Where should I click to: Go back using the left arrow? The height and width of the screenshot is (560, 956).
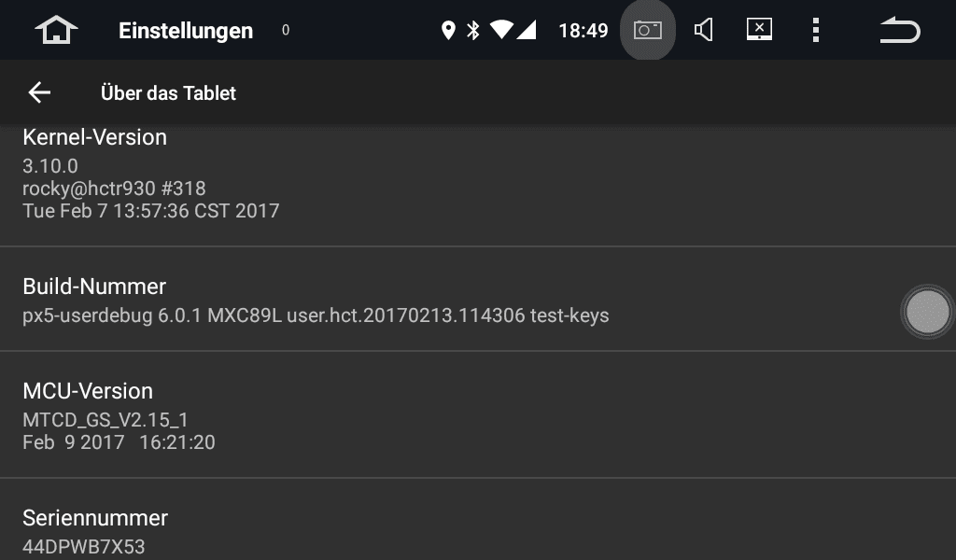point(39,92)
